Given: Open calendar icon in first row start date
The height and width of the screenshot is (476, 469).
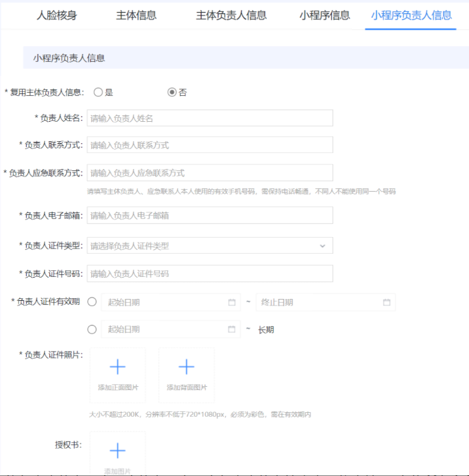Looking at the screenshot, I should tap(232, 302).
